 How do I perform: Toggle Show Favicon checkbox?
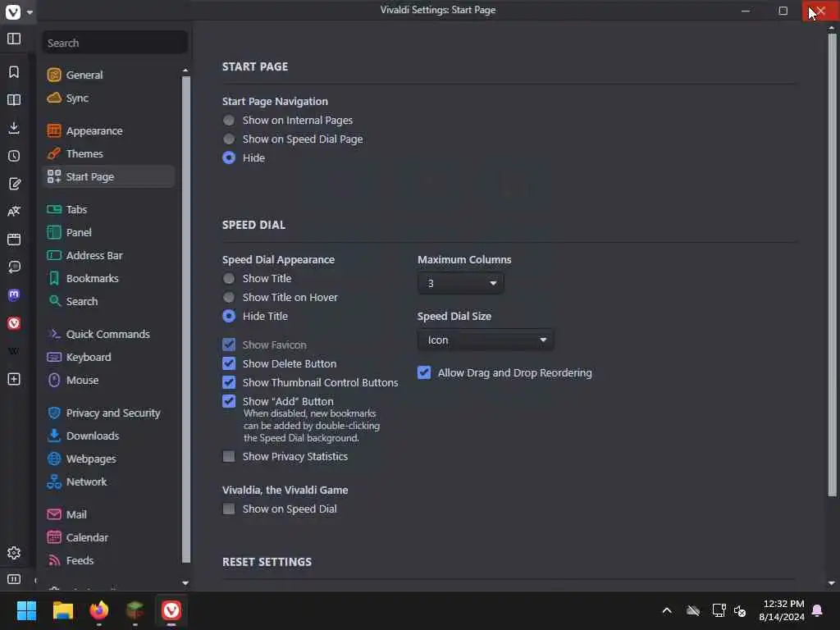229,345
